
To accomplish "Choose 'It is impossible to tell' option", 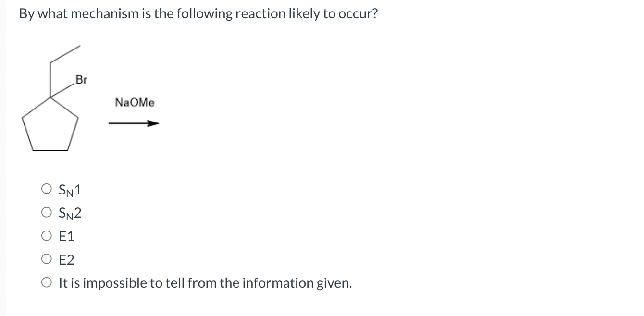I will 47,283.
